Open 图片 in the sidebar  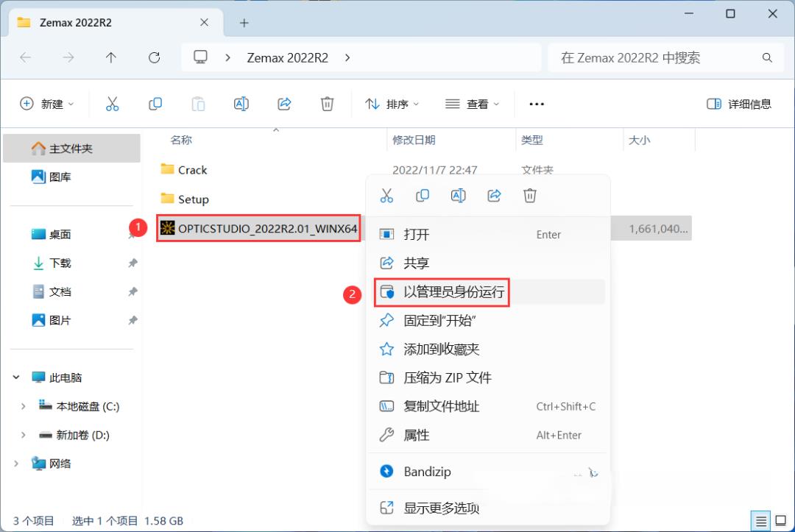tap(71, 320)
